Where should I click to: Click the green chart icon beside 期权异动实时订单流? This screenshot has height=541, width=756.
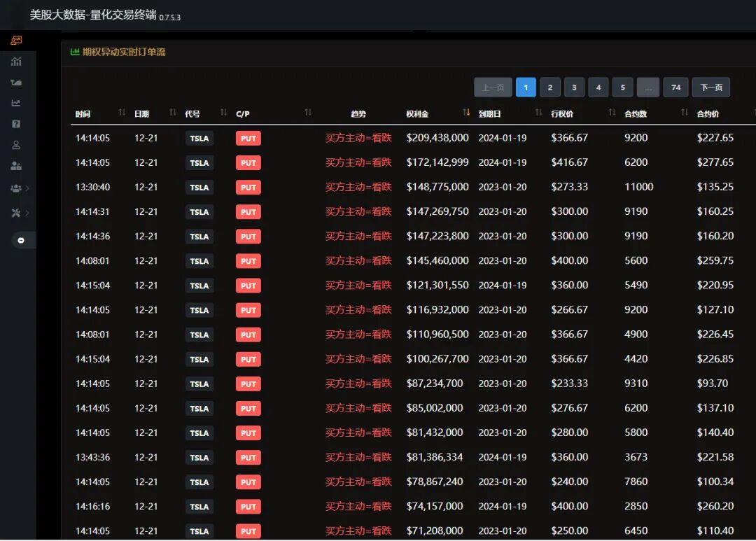75,52
